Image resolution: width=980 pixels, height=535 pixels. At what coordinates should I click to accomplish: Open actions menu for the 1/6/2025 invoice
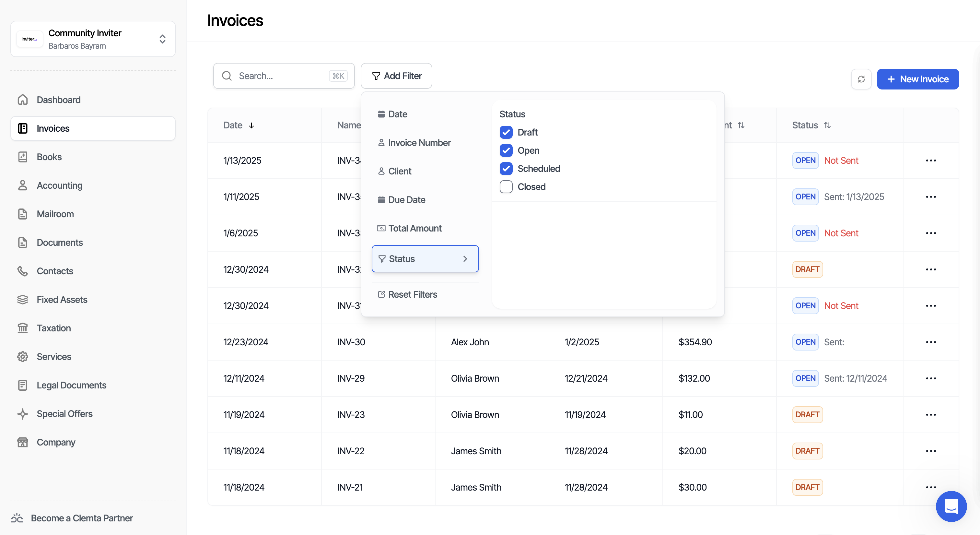(x=931, y=233)
